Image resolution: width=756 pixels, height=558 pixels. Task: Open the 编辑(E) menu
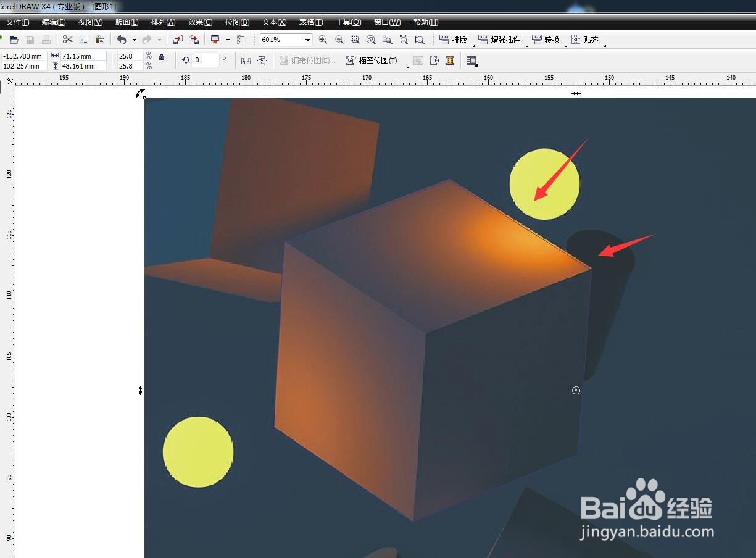click(x=54, y=22)
